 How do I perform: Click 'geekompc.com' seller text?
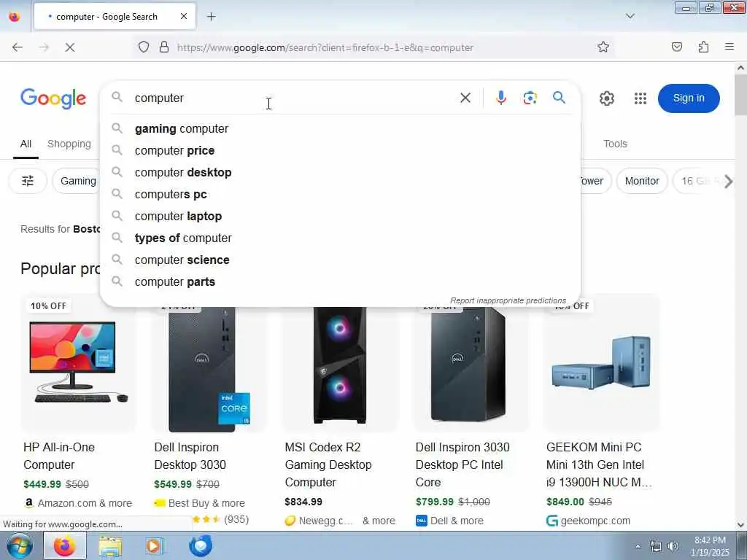click(595, 521)
